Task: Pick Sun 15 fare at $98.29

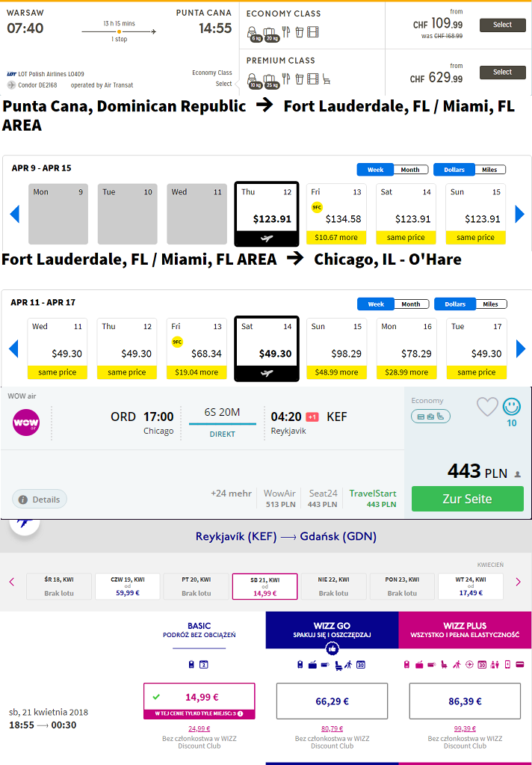Action: click(337, 348)
